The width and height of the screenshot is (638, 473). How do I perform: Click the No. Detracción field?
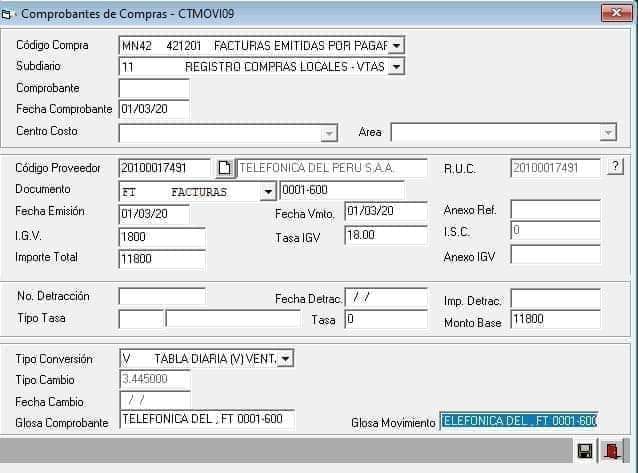click(162, 296)
